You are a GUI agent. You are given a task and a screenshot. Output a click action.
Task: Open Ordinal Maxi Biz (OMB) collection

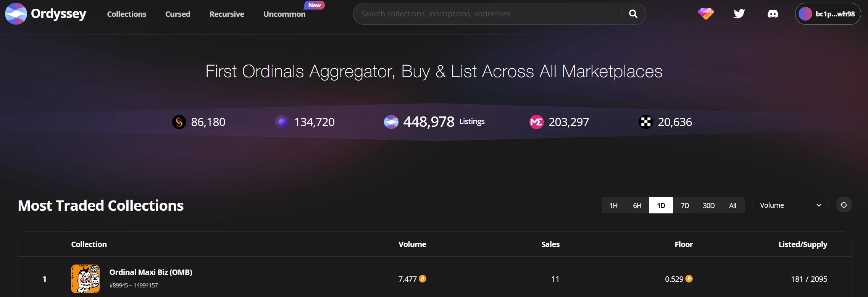click(x=150, y=272)
